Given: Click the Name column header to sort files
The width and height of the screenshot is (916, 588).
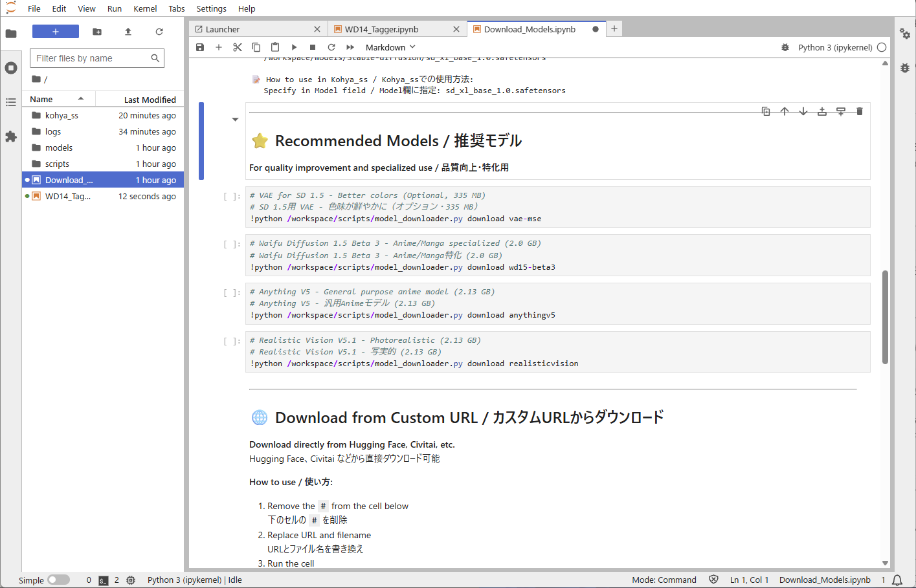Looking at the screenshot, I should (x=42, y=99).
